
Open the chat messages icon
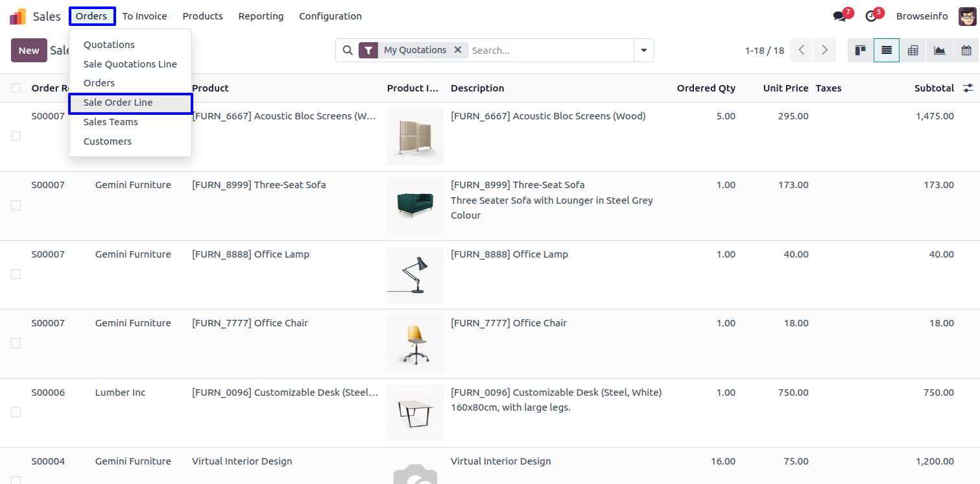[x=840, y=16]
